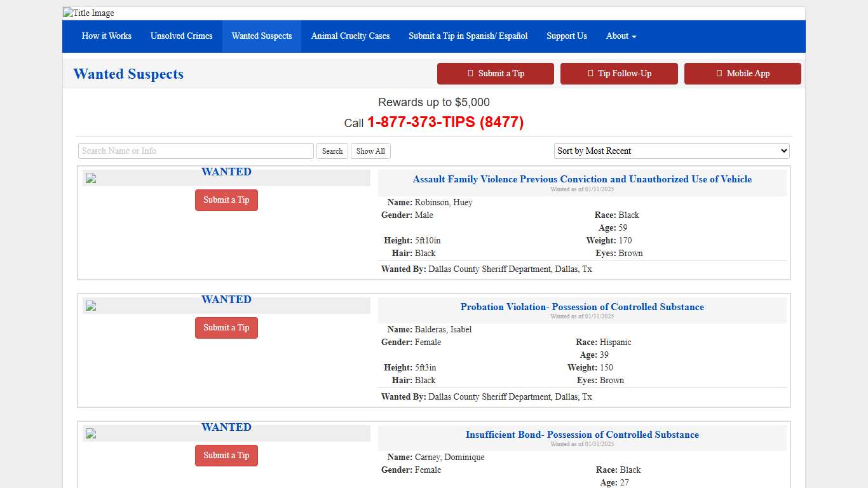Expand the About dropdown menu
Screen dimensions: 868x488
pyautogui.click(x=621, y=36)
